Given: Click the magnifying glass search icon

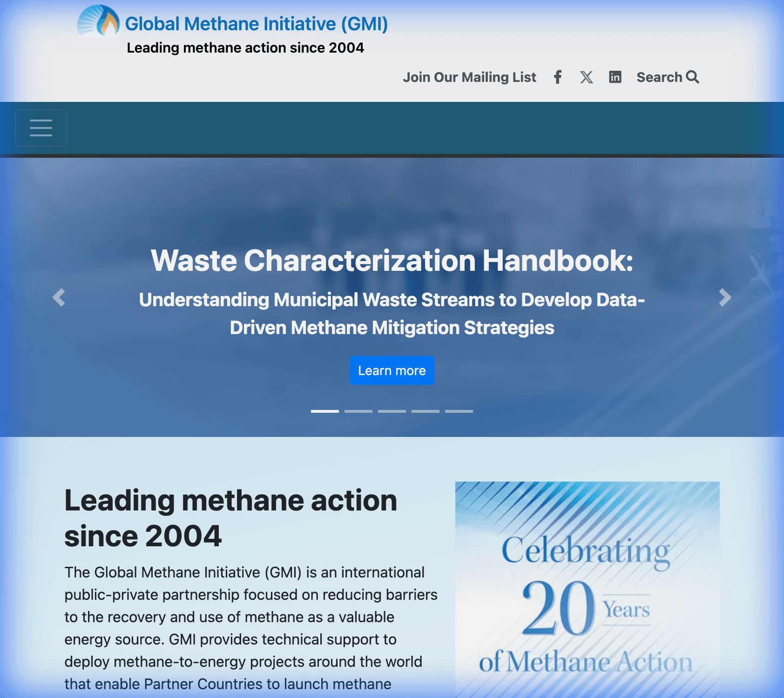Looking at the screenshot, I should pos(693,77).
